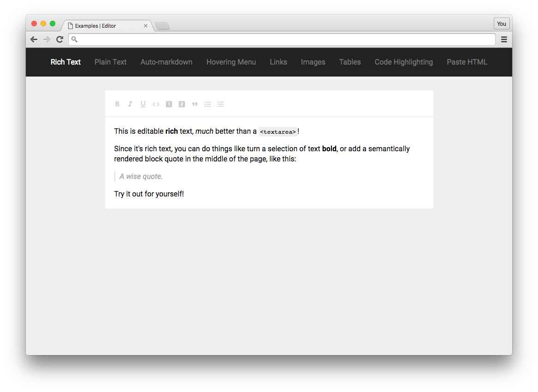Open the Rich Text example
The height and width of the screenshot is (392, 538).
65,62
